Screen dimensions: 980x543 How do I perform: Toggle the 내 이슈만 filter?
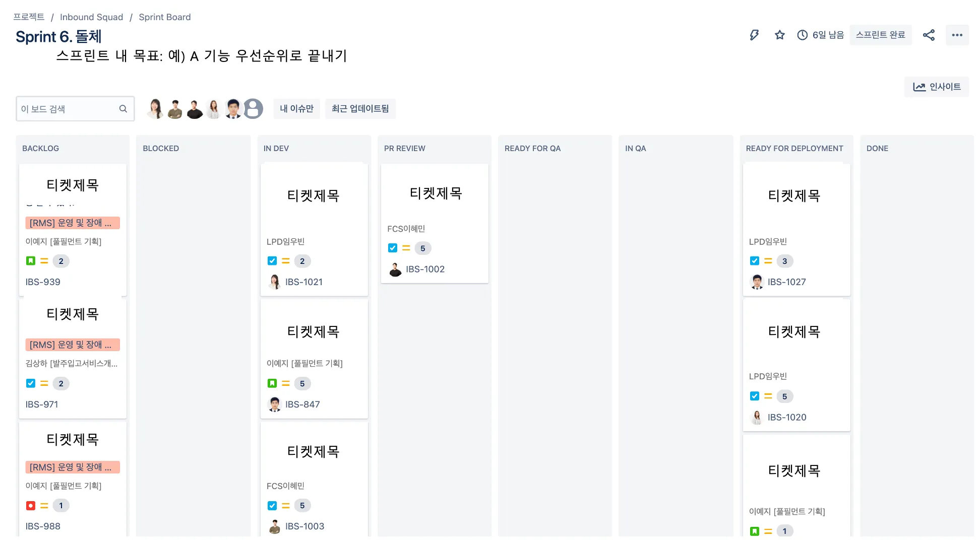[297, 109]
